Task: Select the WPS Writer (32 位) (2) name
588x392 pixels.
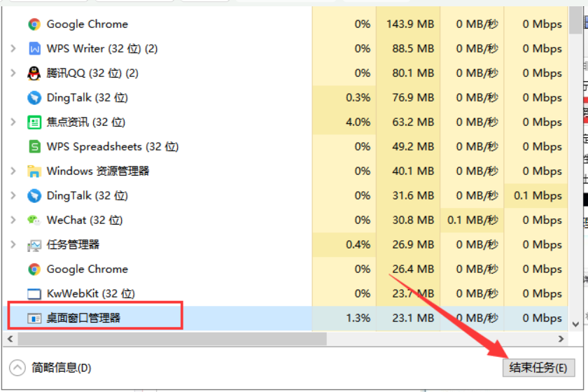Action: (102, 49)
